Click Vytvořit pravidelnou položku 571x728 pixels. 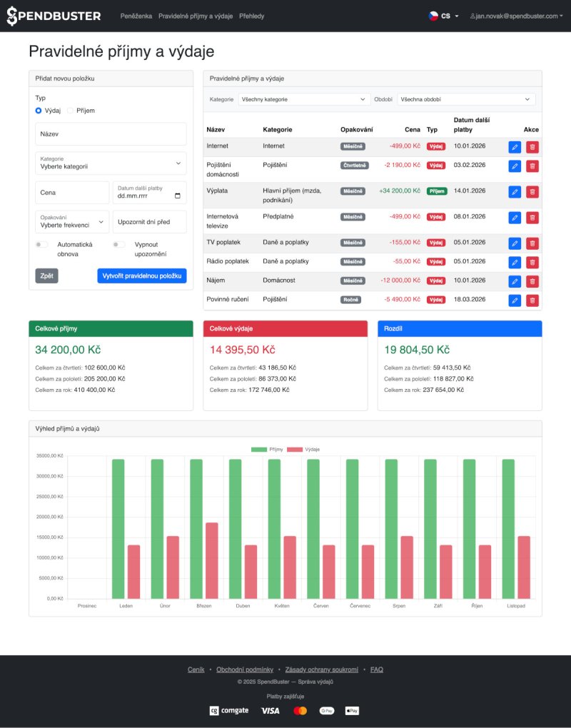141,275
